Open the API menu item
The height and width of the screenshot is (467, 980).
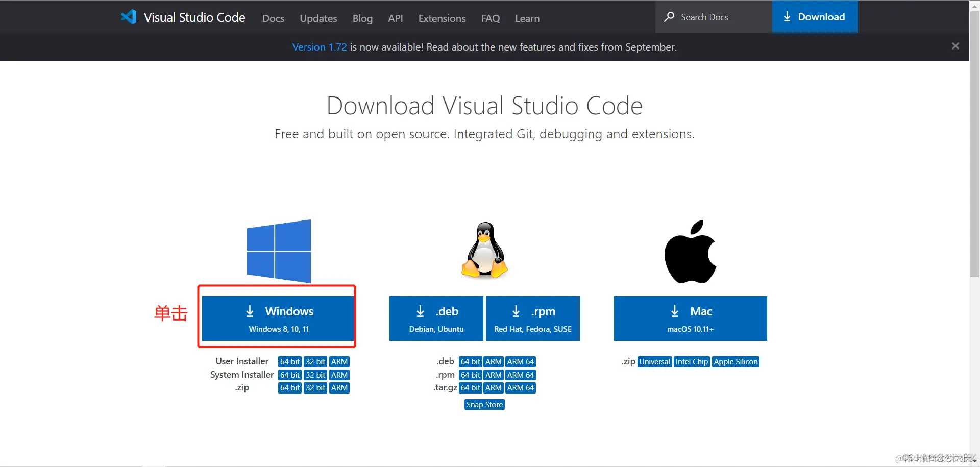396,18
